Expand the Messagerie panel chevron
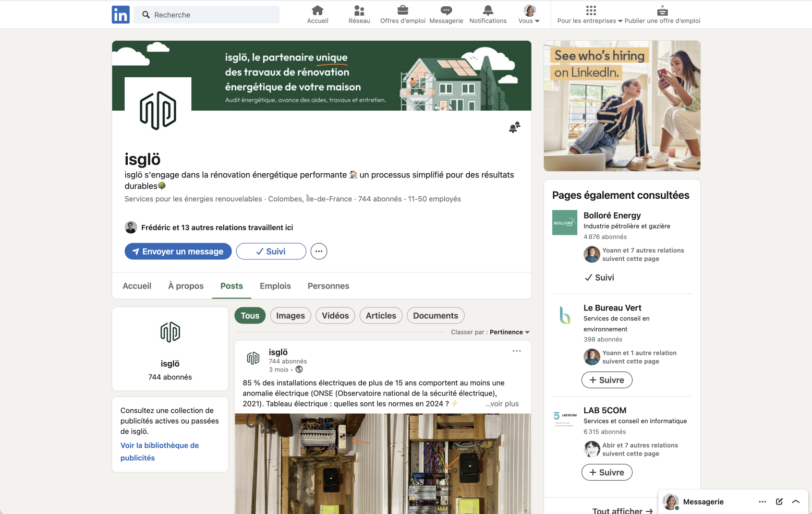812x514 pixels. [x=796, y=502]
